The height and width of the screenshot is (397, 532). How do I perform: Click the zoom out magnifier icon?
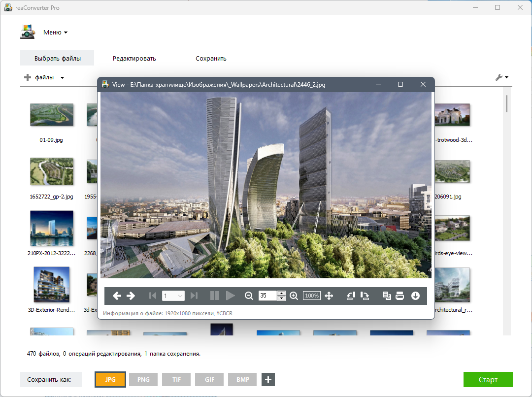249,296
